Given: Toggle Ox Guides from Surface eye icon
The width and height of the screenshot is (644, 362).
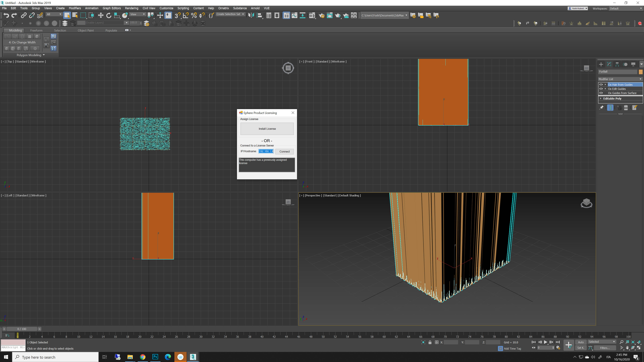Looking at the screenshot, I should coord(601,93).
